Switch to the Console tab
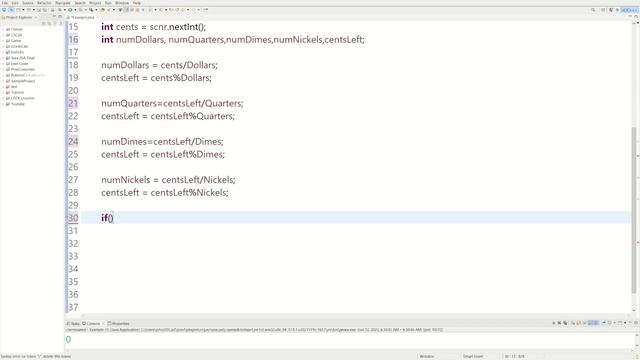 [x=91, y=324]
